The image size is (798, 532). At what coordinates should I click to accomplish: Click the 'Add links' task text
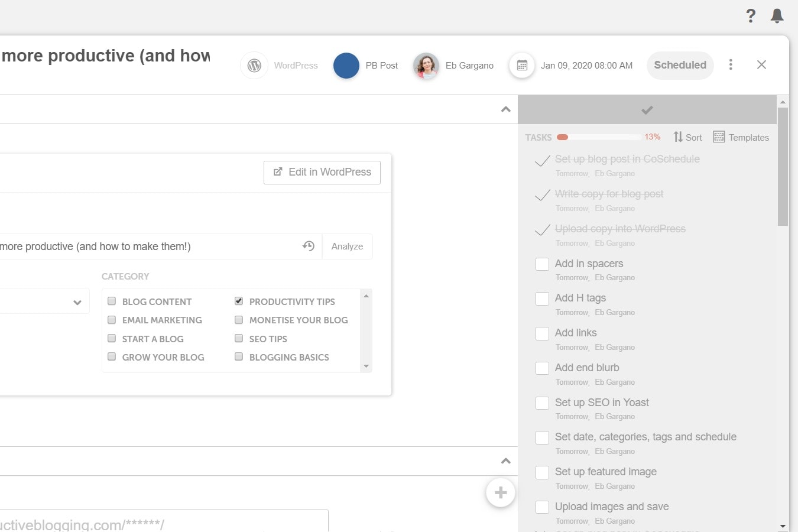[576, 333]
